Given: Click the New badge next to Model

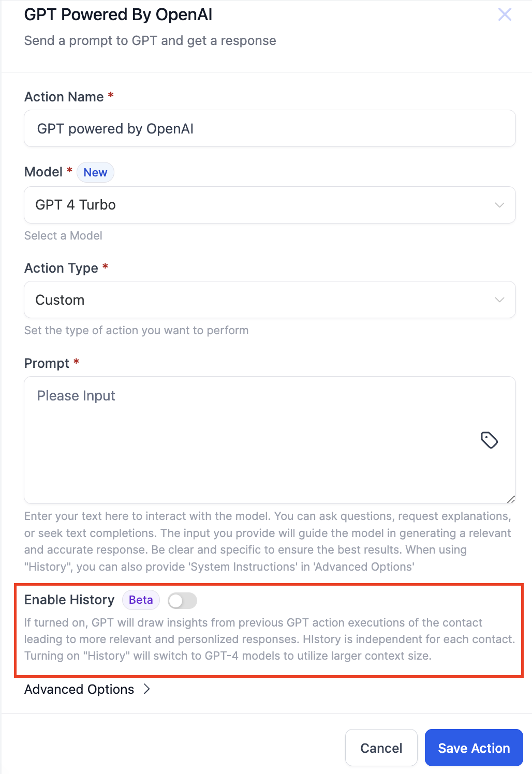Looking at the screenshot, I should [x=95, y=172].
